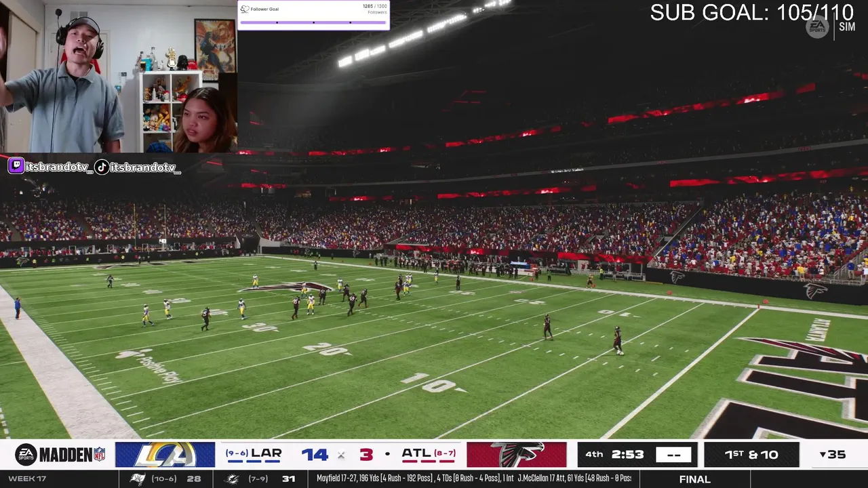This screenshot has width=868, height=488.
Task: Click the Twitch logo icon beside itsbrandotv_
Action: tap(16, 167)
